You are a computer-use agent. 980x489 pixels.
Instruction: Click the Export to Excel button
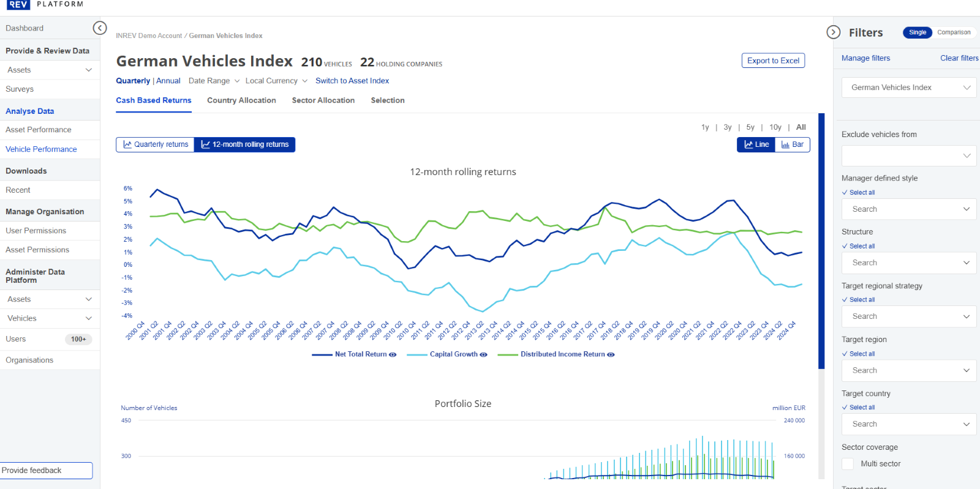[x=773, y=61]
